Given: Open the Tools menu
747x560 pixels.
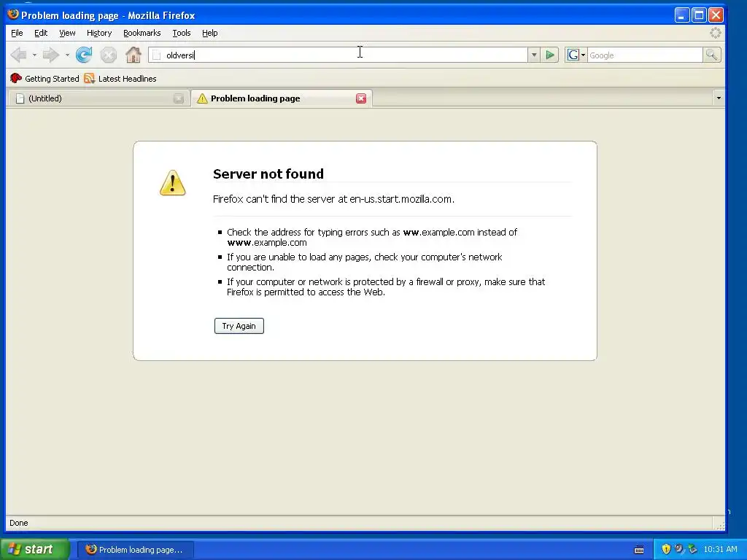Looking at the screenshot, I should pos(182,33).
